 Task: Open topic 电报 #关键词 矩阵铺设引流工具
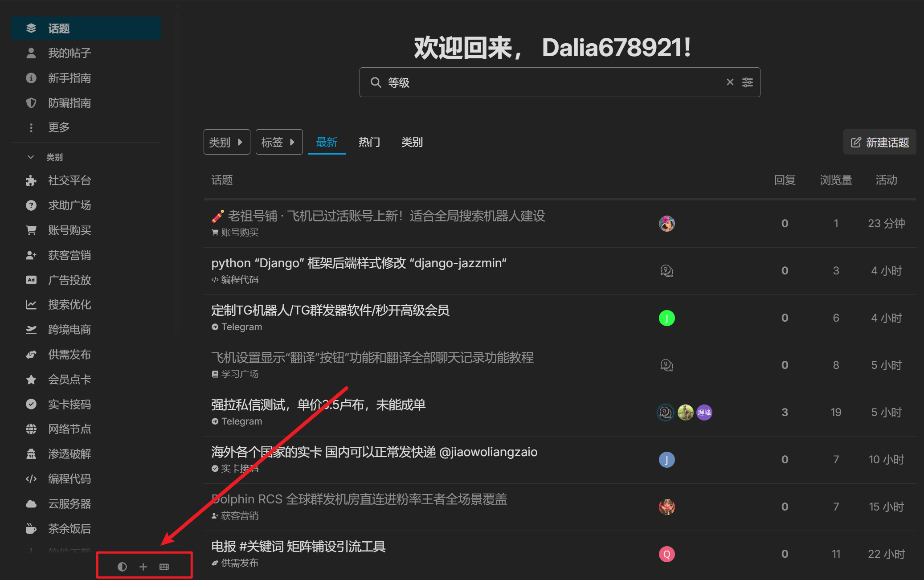(298, 547)
